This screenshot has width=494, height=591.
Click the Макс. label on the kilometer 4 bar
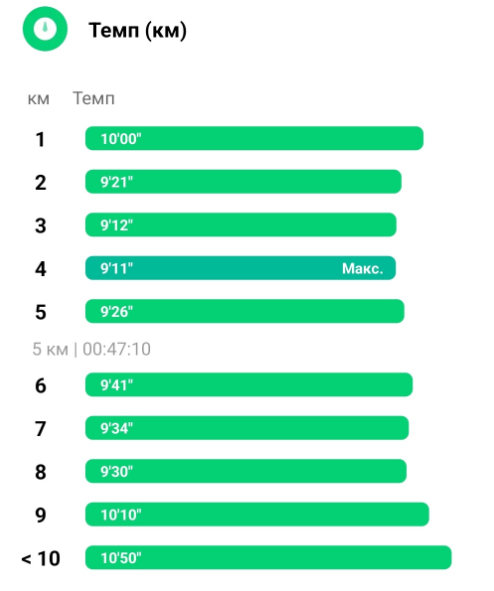point(362,268)
